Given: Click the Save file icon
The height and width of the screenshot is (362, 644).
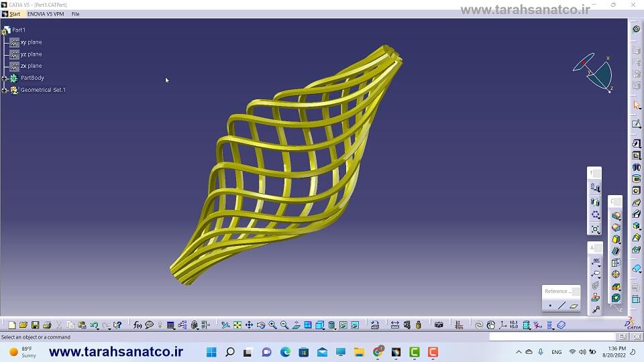Looking at the screenshot, I should click(35, 325).
